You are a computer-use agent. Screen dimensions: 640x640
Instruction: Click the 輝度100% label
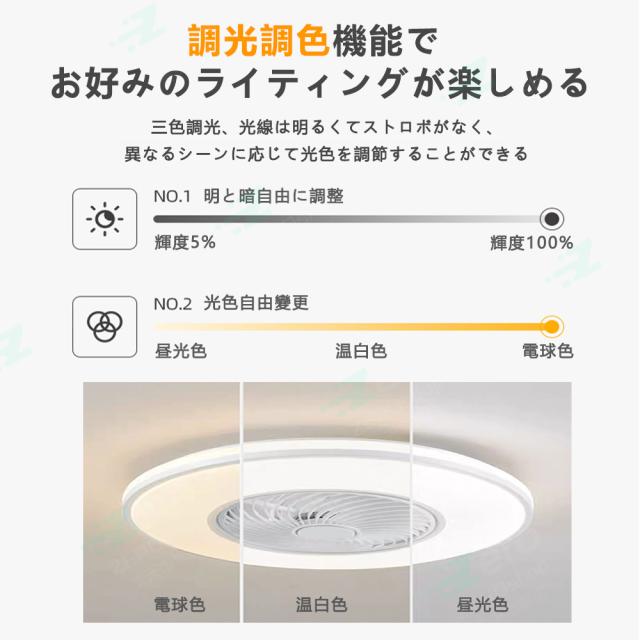pos(531,243)
